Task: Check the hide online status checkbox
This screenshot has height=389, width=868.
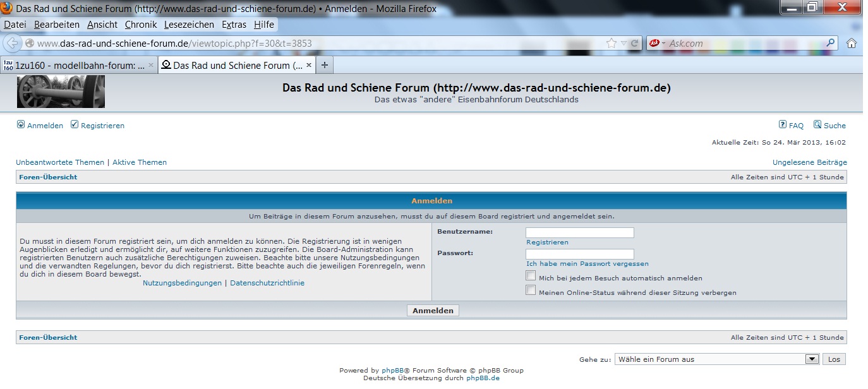Action: point(531,290)
